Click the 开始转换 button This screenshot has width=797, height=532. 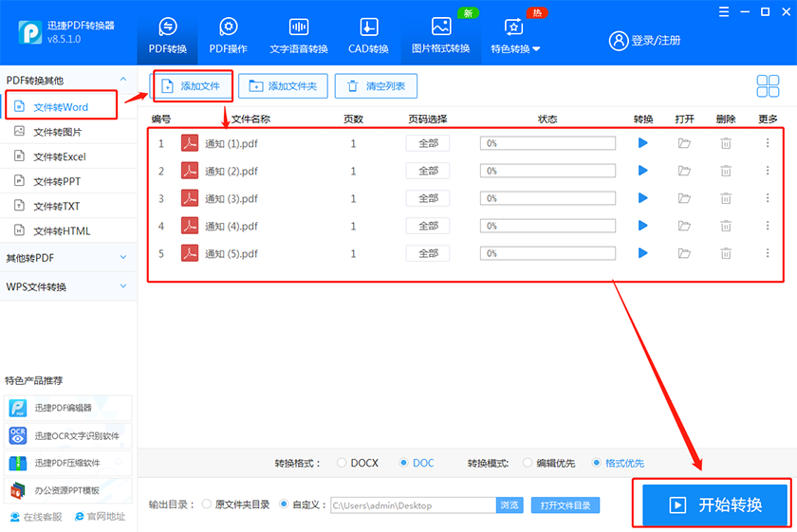click(x=714, y=504)
